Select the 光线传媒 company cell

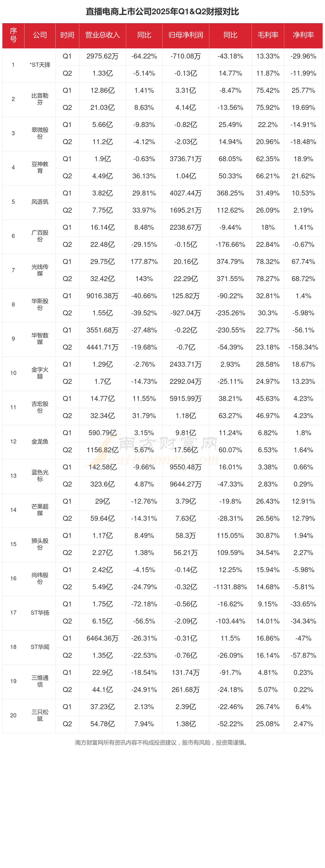40,270
